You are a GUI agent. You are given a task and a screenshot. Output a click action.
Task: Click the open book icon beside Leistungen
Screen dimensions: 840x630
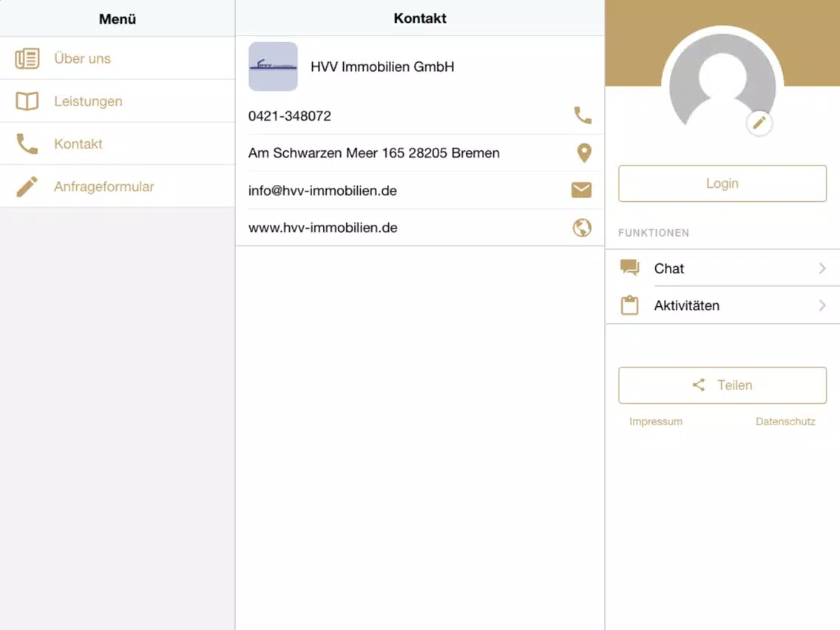coord(27,101)
